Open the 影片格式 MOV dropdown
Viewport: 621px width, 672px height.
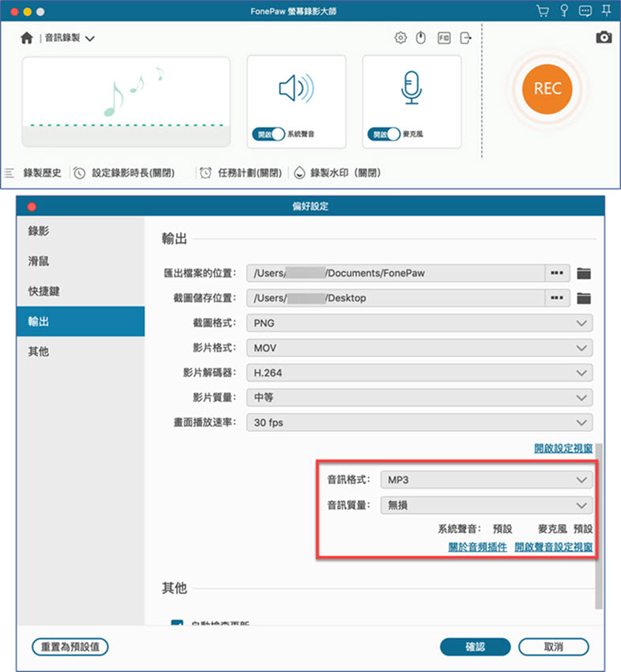[420, 348]
